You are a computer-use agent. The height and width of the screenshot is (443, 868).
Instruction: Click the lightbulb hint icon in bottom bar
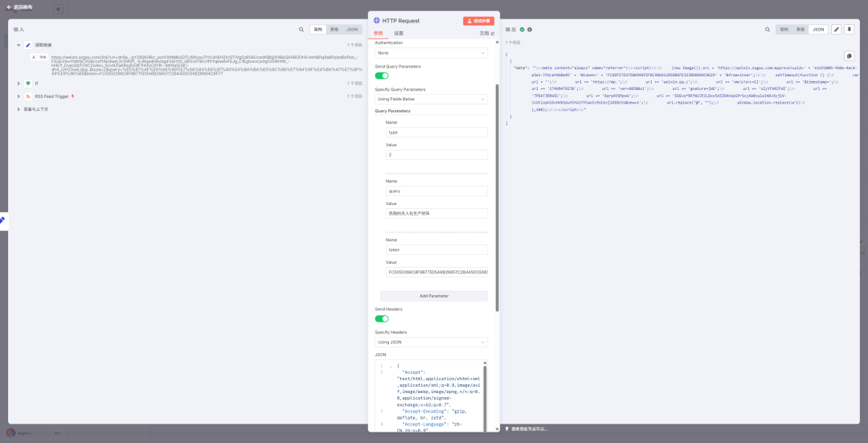click(x=506, y=429)
